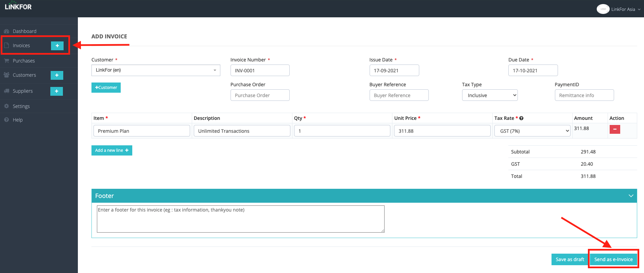Click the Due Date field
The width and height of the screenshot is (644, 273).
[x=533, y=70]
